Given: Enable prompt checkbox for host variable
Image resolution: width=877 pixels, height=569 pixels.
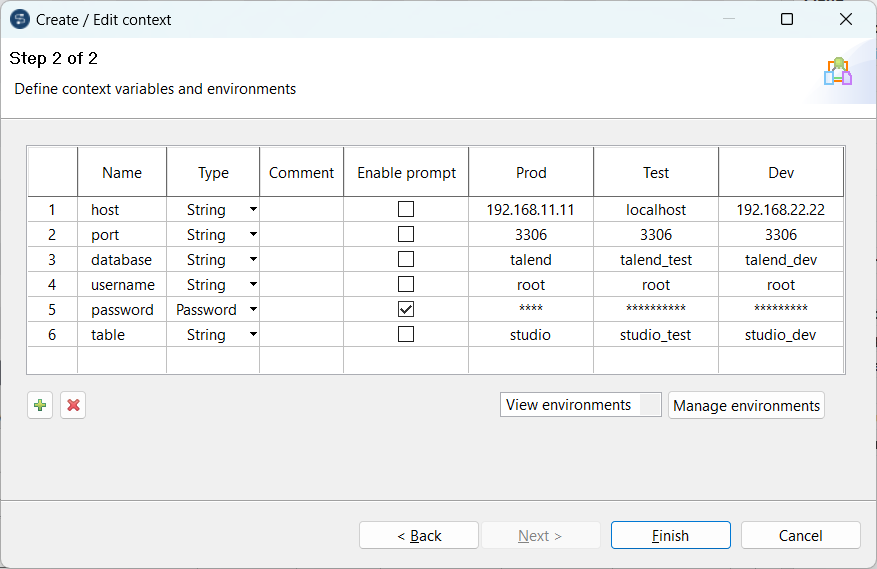Looking at the screenshot, I should (406, 210).
